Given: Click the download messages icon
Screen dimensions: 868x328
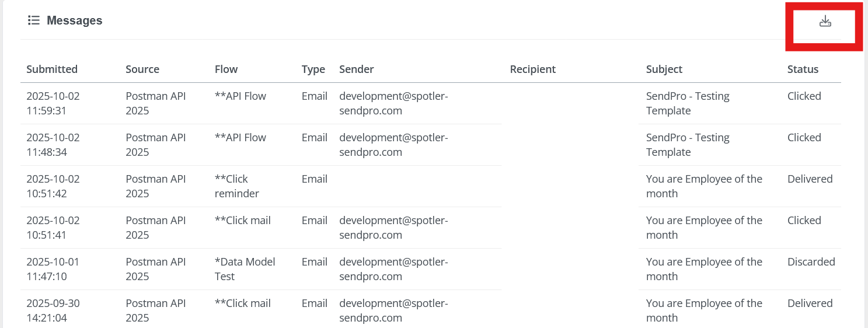Looking at the screenshot, I should [x=825, y=22].
